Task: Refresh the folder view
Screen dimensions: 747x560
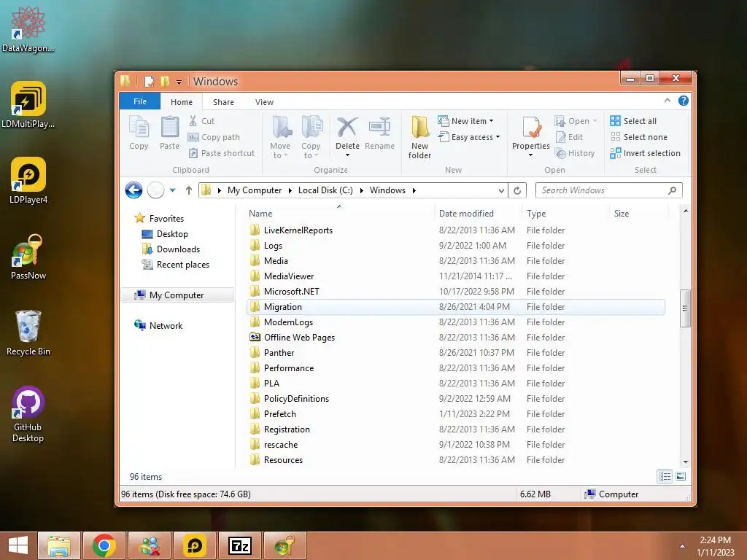Action: pyautogui.click(x=517, y=190)
